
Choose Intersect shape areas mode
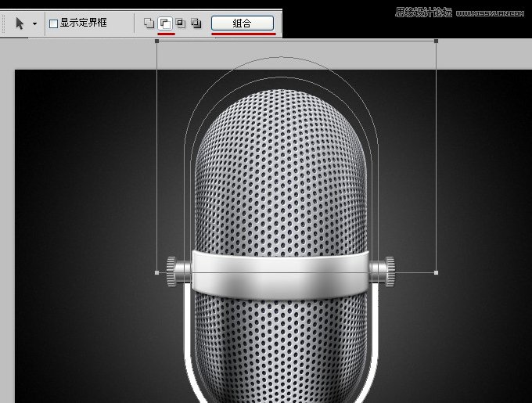181,23
